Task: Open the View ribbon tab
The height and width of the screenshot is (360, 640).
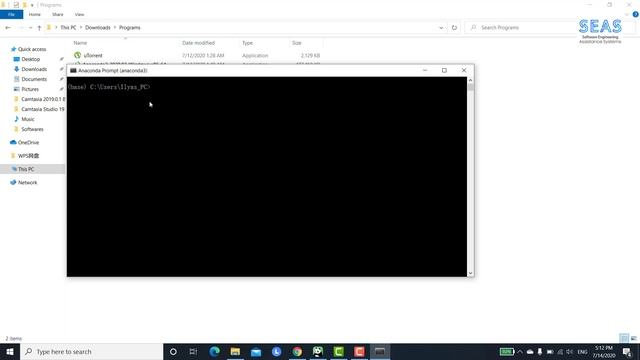Action: (x=79, y=14)
